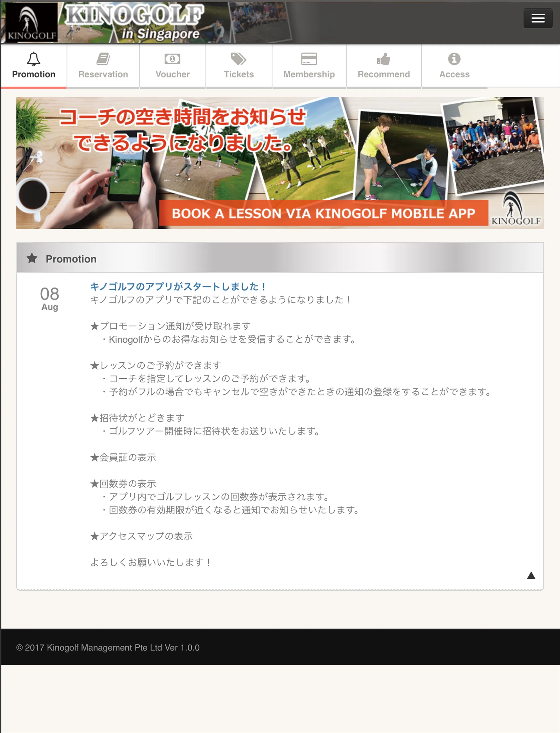Image resolution: width=560 pixels, height=733 pixels.
Task: Switch to the Recommend tab label
Action: tap(384, 74)
